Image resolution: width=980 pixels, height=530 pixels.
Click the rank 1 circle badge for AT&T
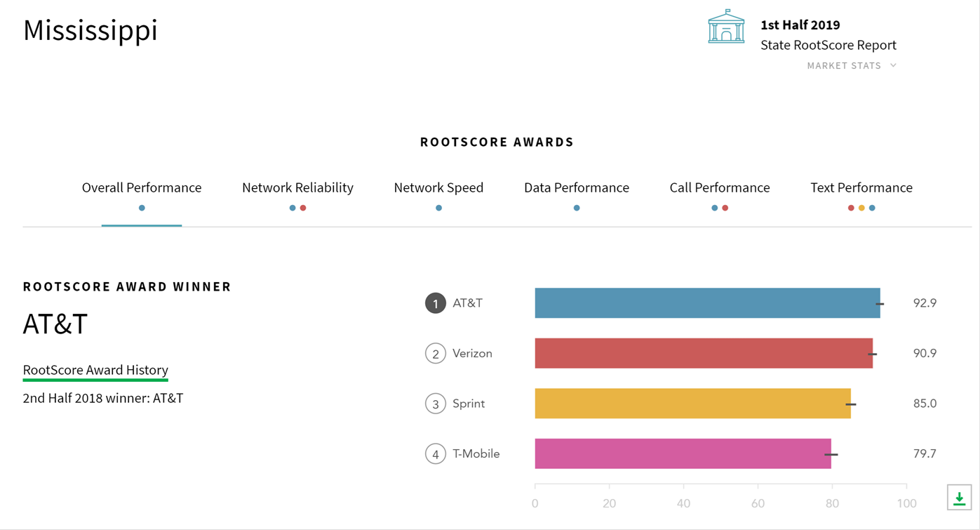435,303
